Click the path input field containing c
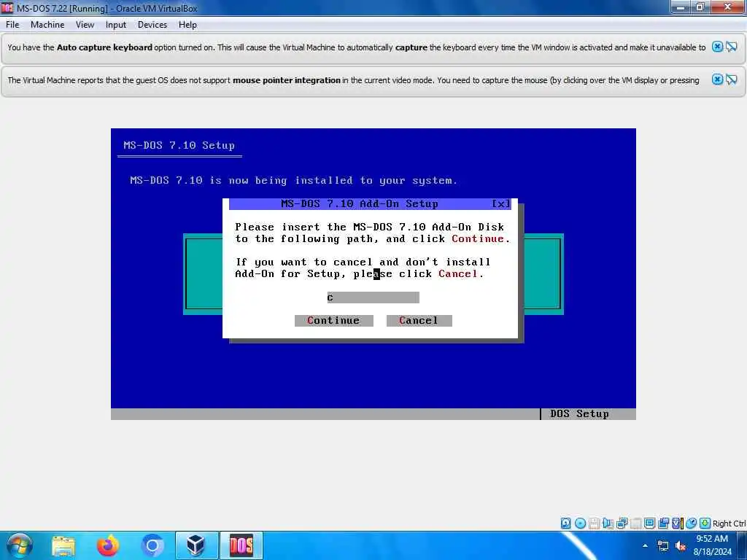This screenshot has width=747, height=560. click(373, 297)
